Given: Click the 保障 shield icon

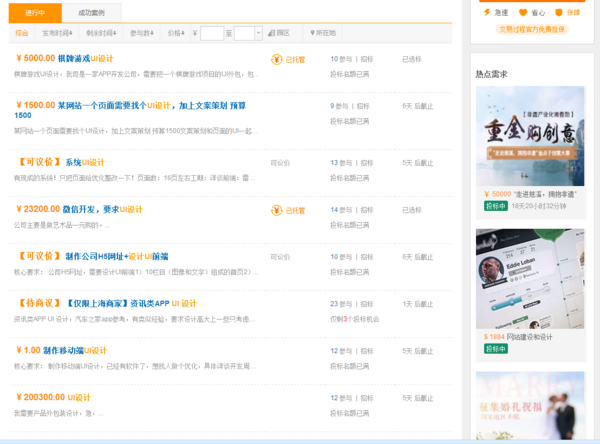Looking at the screenshot, I should point(557,13).
